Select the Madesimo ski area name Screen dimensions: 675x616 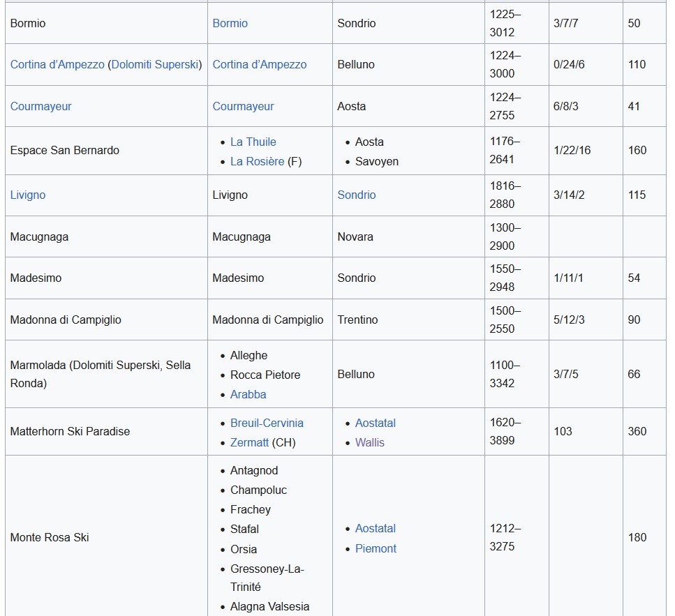[36, 278]
